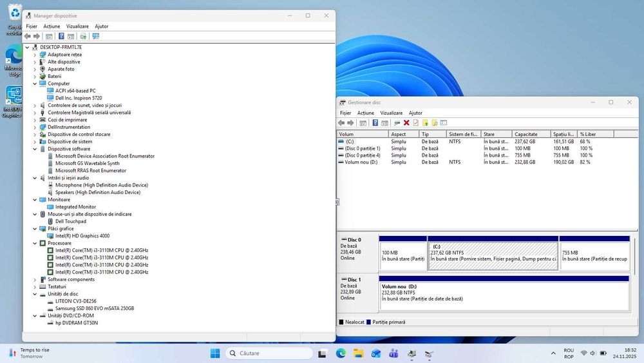
Task: Click the Task View taskbar icon
Action: [x=323, y=353]
